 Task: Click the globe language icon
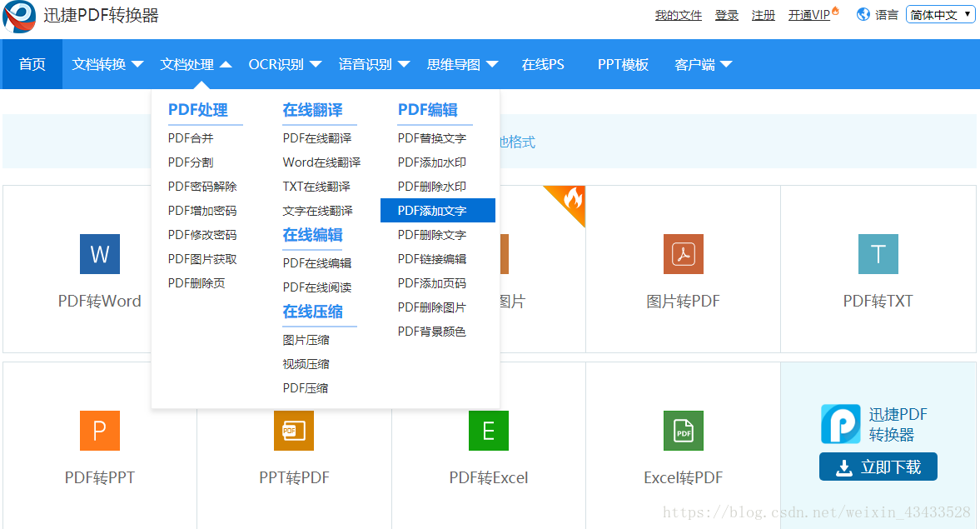[x=863, y=14]
